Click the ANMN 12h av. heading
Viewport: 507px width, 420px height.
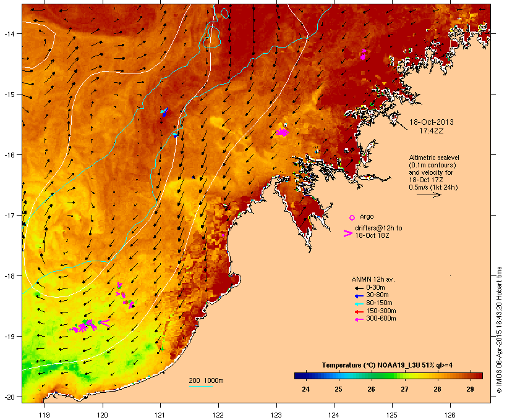click(373, 279)
